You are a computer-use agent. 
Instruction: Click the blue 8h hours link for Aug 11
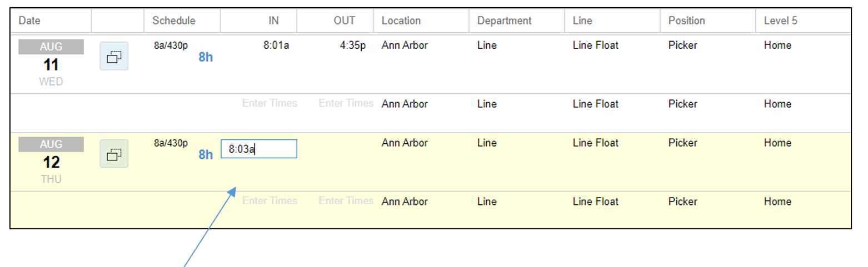[x=206, y=57]
